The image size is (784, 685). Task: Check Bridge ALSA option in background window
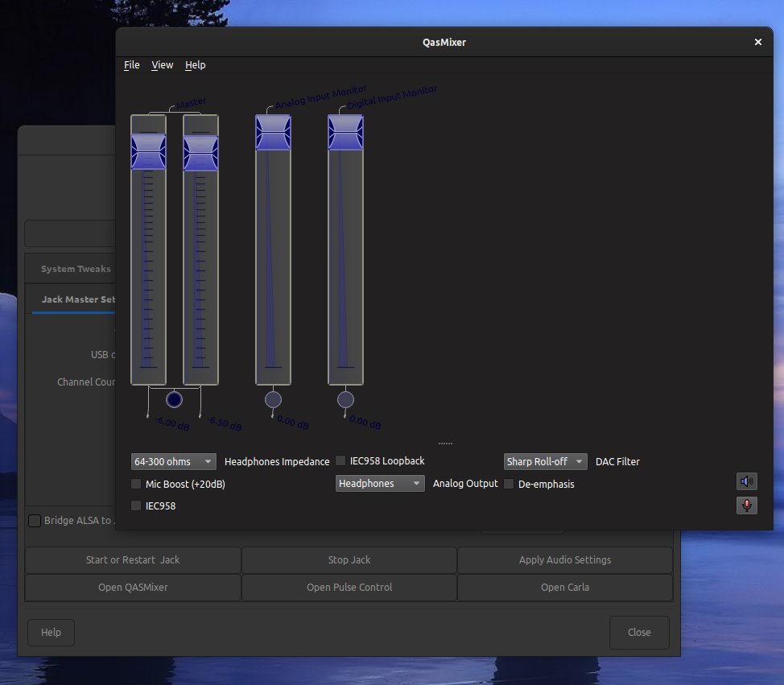(34, 520)
